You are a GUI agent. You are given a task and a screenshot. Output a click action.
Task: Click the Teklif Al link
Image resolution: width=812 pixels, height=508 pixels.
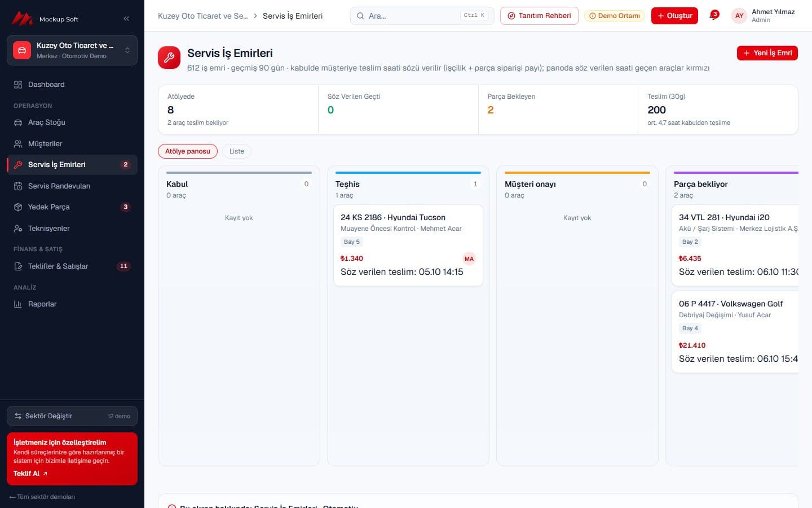(30, 474)
